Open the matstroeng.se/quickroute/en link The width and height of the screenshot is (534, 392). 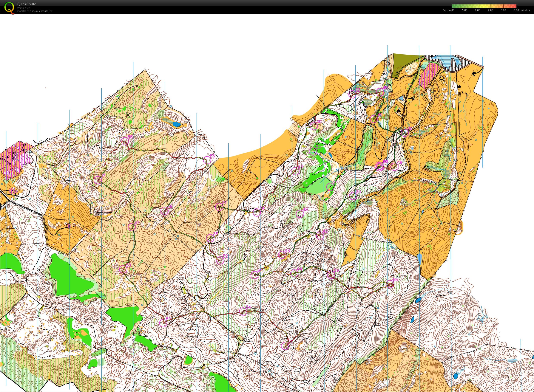pos(35,11)
